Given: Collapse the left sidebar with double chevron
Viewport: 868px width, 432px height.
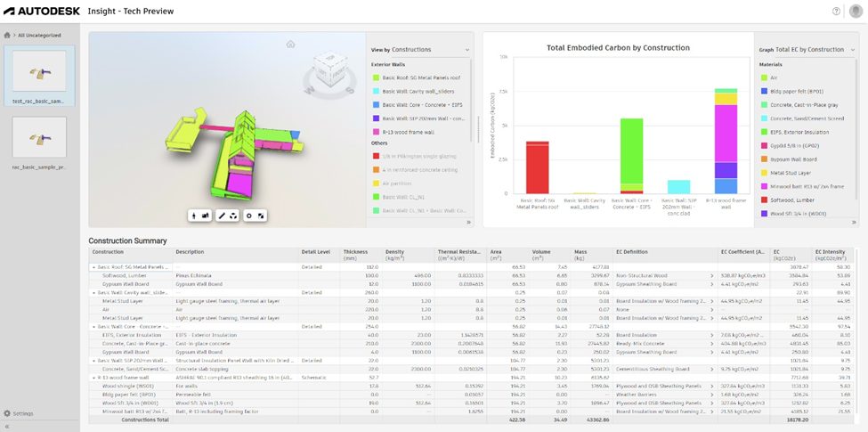Looking at the screenshot, I should (x=6, y=427).
